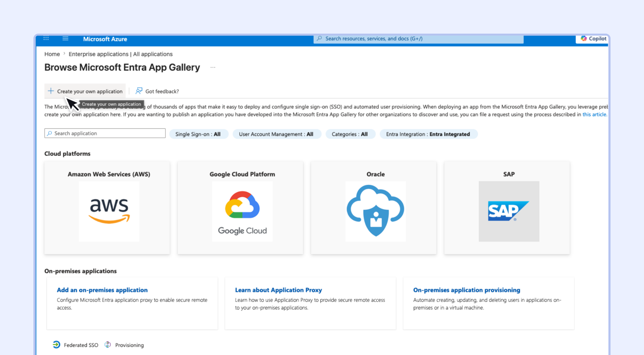Open the Azure app launcher grid icon

click(x=46, y=38)
